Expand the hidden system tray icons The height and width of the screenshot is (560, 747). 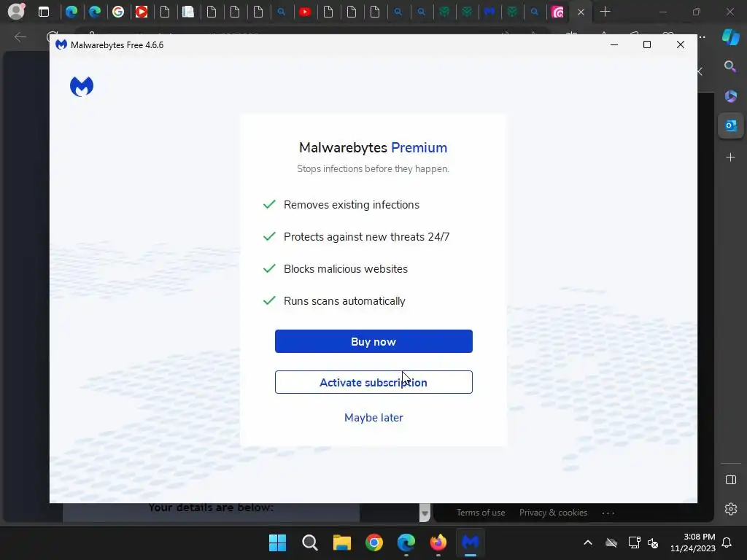pyautogui.click(x=588, y=542)
